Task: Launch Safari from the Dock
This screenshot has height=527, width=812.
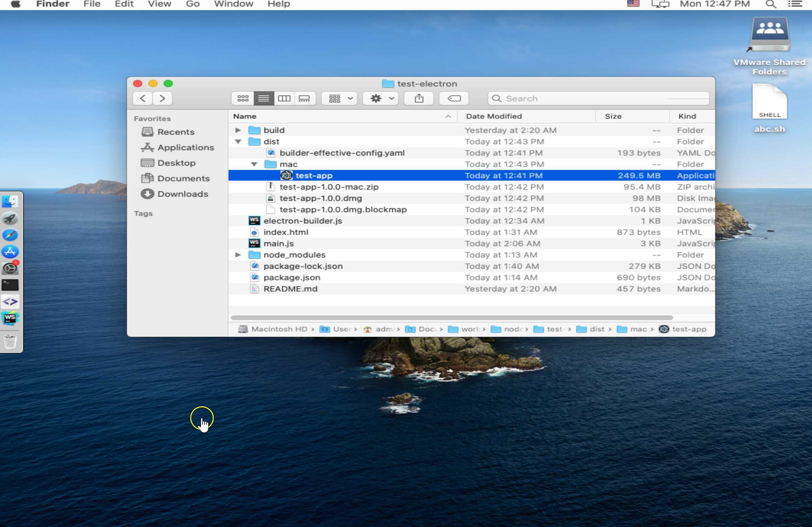Action: click(x=10, y=235)
